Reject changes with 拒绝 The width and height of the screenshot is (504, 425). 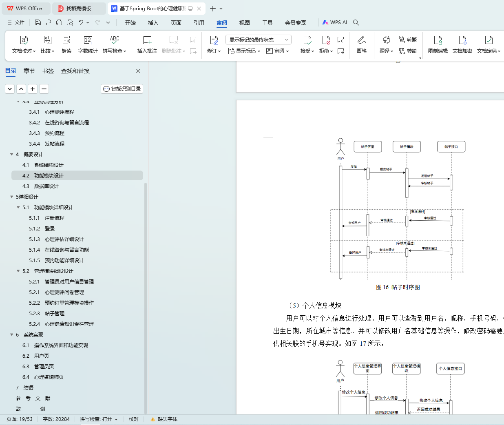point(326,45)
